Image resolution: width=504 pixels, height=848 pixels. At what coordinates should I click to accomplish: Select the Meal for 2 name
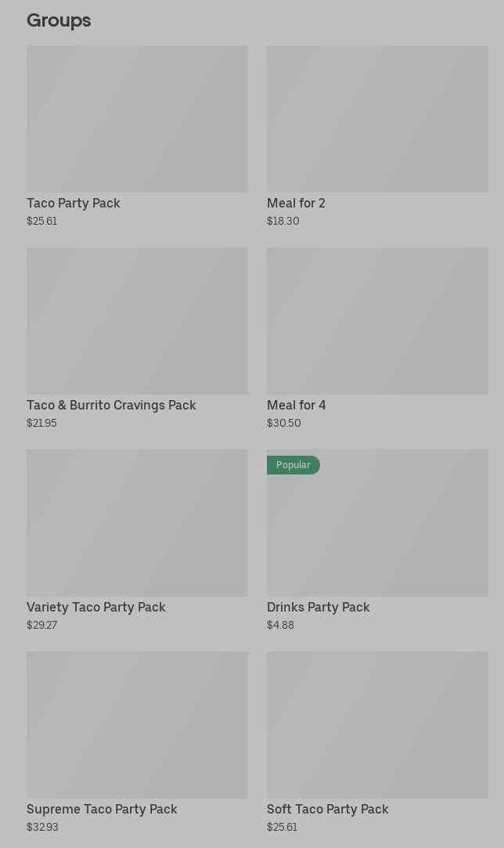pyautogui.click(x=296, y=204)
